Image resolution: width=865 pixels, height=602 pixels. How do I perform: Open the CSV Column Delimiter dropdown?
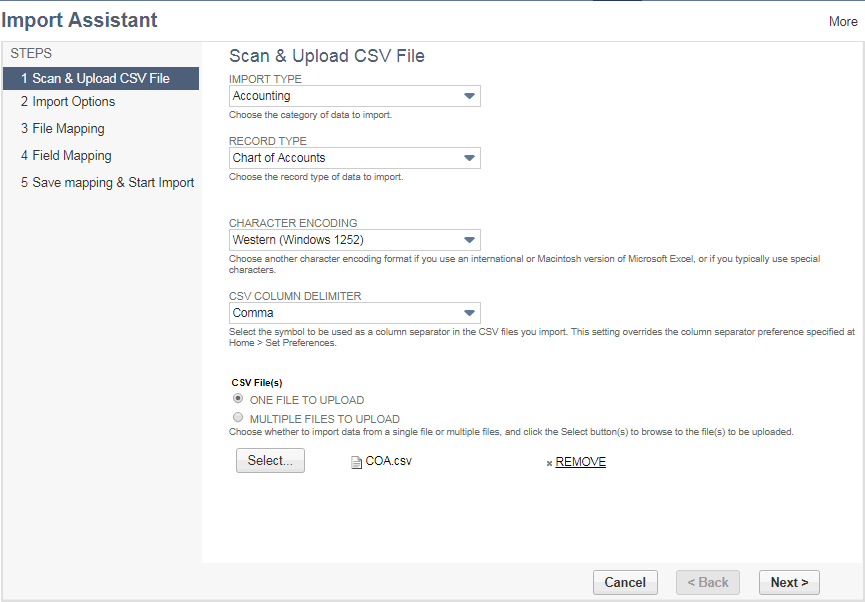point(355,313)
